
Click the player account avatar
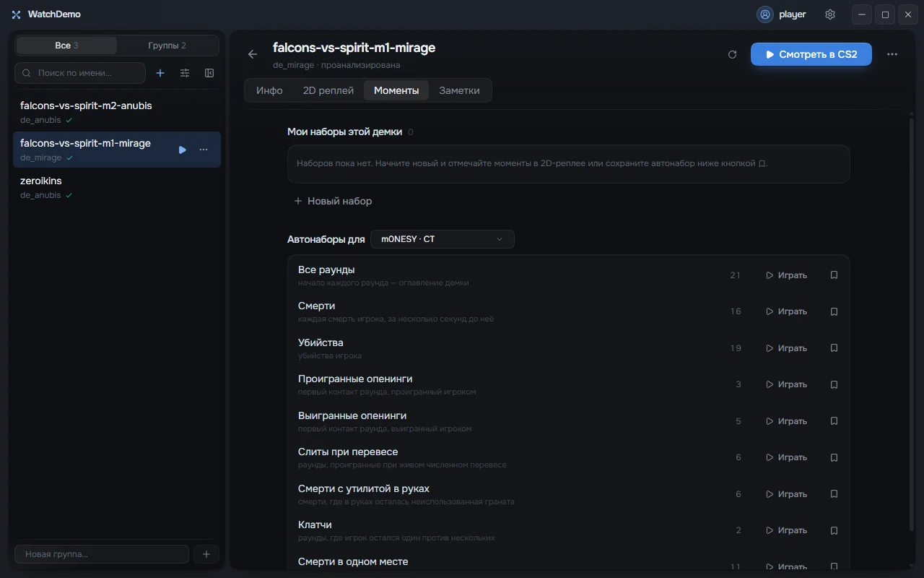pyautogui.click(x=765, y=14)
